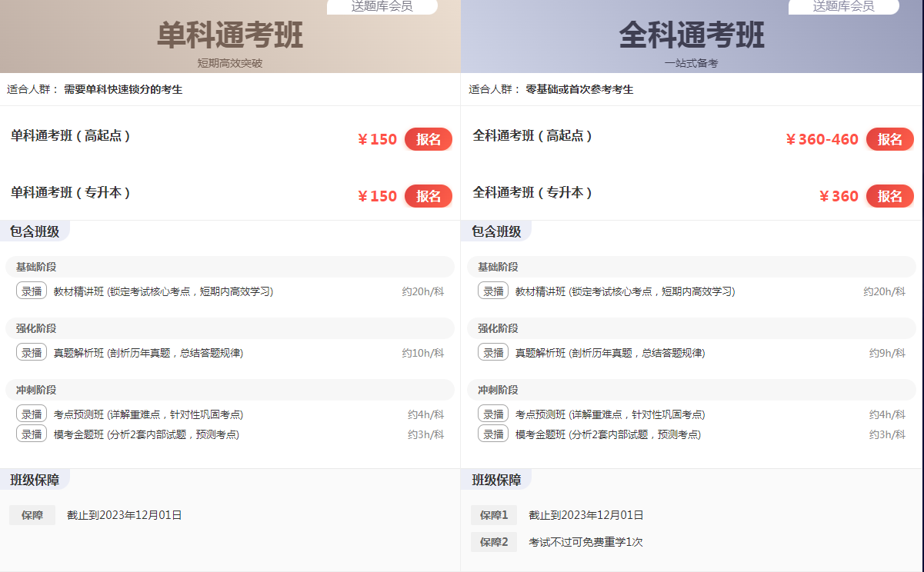The height and width of the screenshot is (572, 924).
Task: Expand 冲刺阶段 section in 单科通考班
Action: [x=36, y=390]
